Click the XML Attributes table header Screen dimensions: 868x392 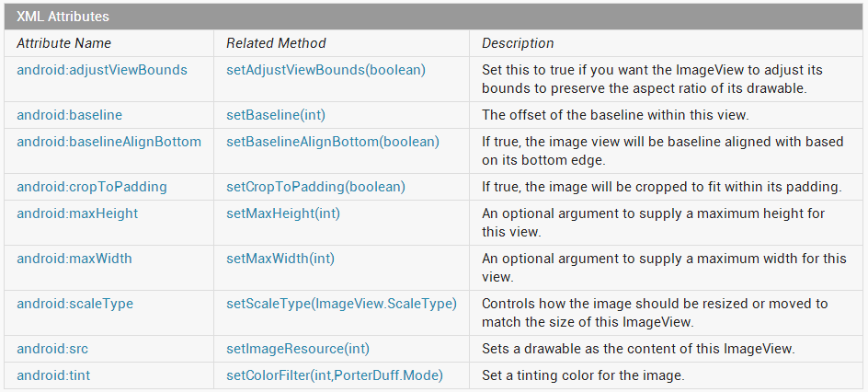434,17
